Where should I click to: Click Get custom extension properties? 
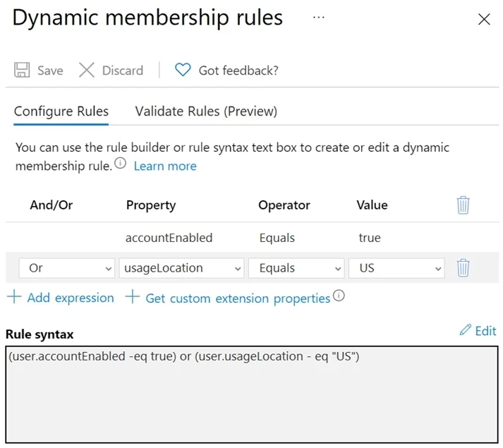(x=228, y=298)
